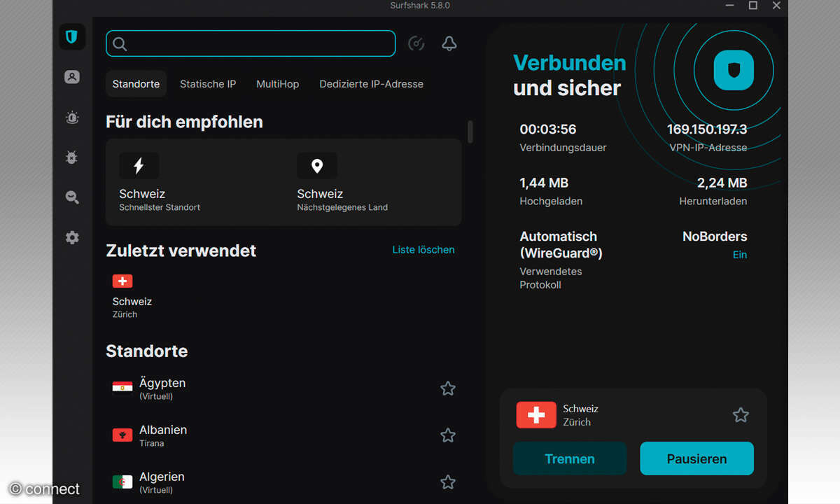Click inside the location search field
The width and height of the screenshot is (840, 504).
pyautogui.click(x=251, y=43)
